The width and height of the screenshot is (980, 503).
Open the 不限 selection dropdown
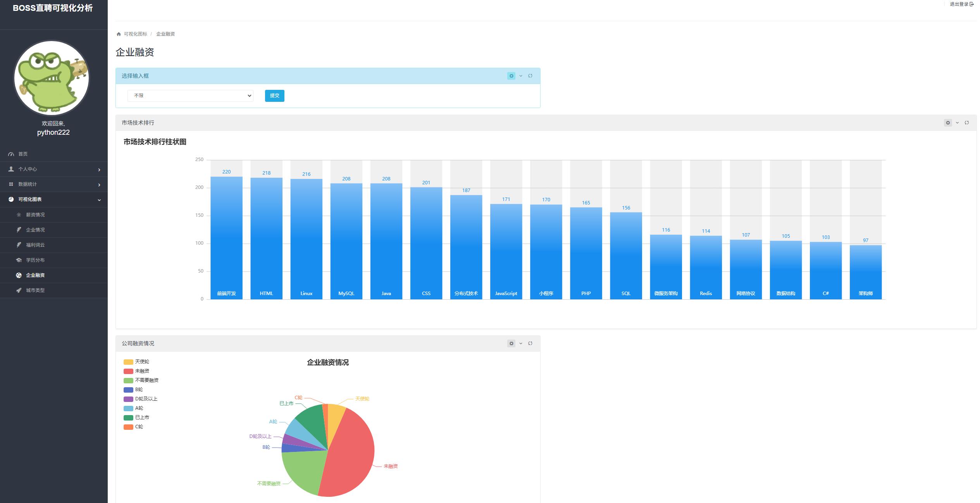190,96
